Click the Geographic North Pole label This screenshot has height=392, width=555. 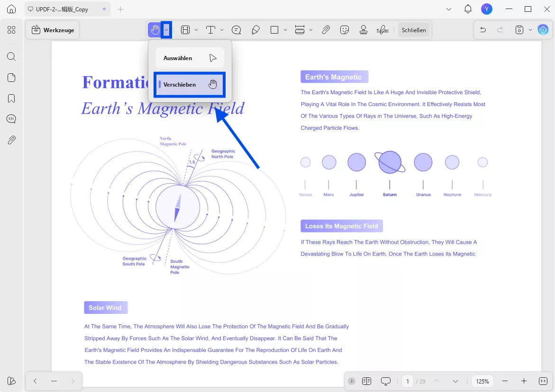point(223,154)
